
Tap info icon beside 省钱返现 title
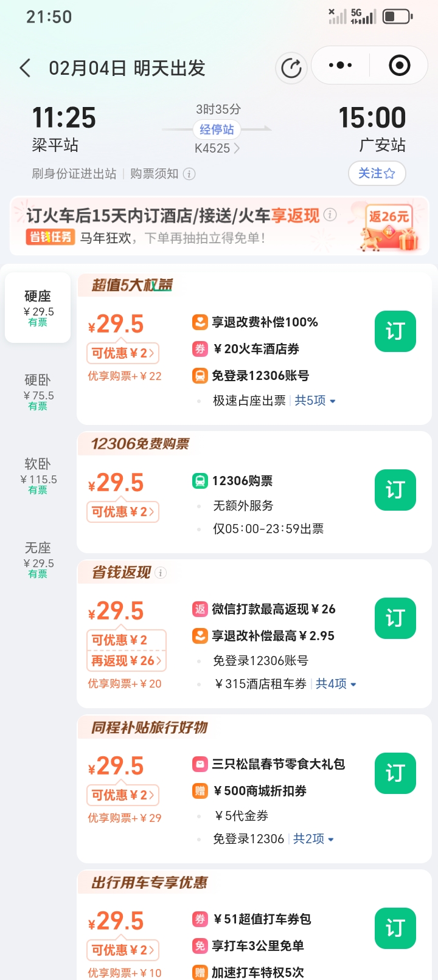(161, 573)
